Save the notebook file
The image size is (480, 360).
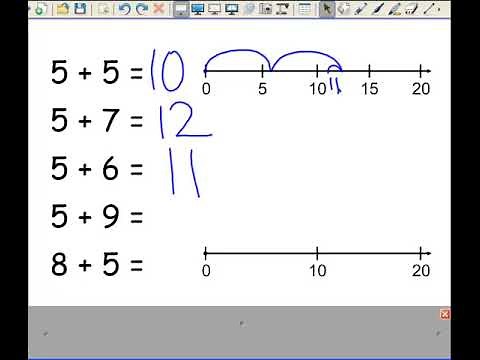click(x=80, y=9)
